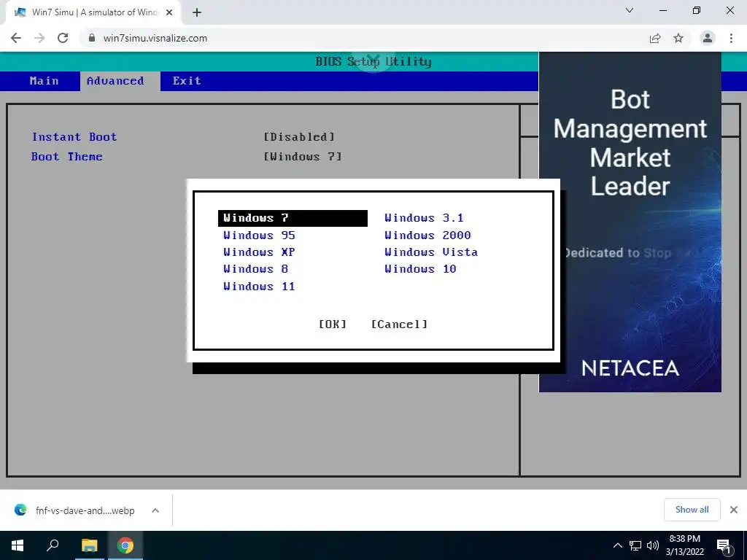Screen dimensions: 747x560
Task: Open the clock showing 8:38 PM
Action: (684, 545)
